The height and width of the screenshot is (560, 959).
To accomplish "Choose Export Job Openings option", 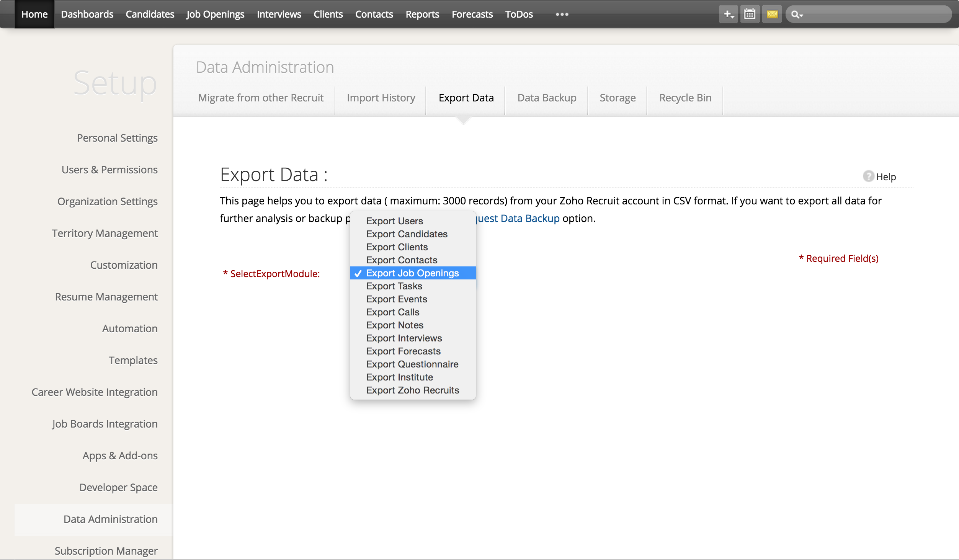I will (x=412, y=273).
